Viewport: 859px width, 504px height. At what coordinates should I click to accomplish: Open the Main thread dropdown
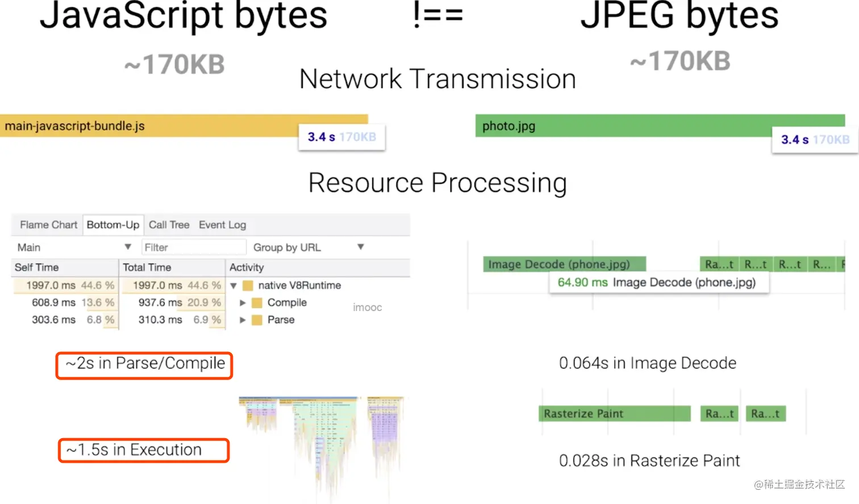(74, 247)
